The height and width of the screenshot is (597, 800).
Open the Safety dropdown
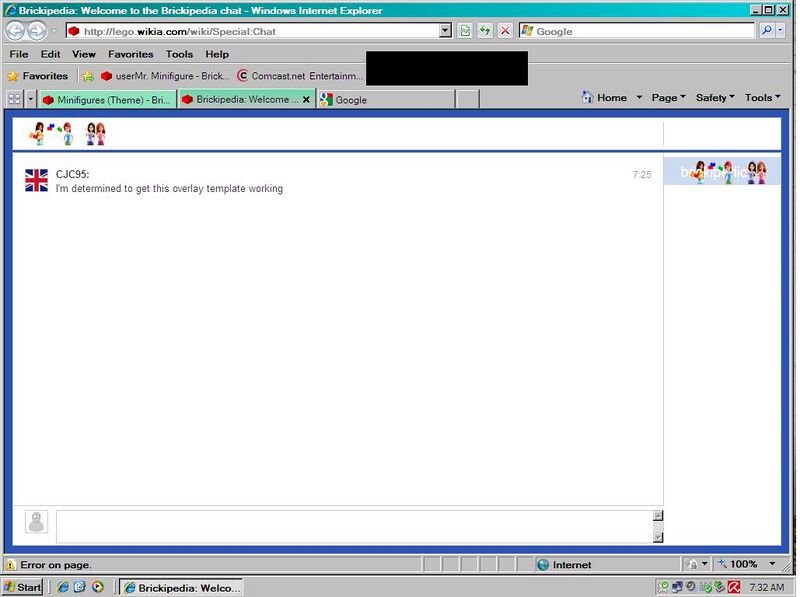pos(713,97)
